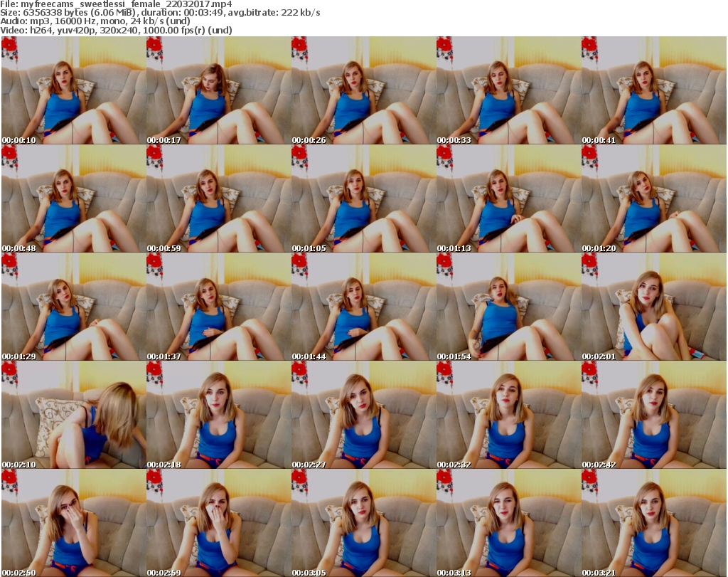Select the thumbnail timestamped 00:01:05
The height and width of the screenshot is (577, 728).
pos(363,198)
